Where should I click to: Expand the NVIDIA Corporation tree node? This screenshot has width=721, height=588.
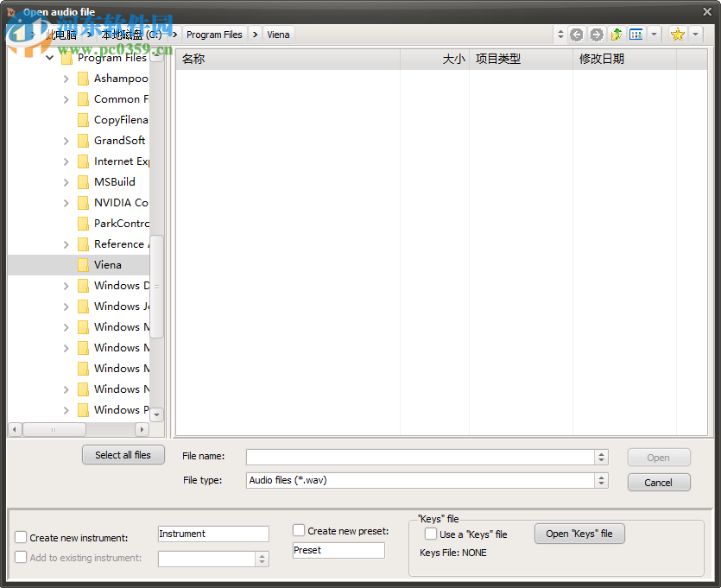66,202
